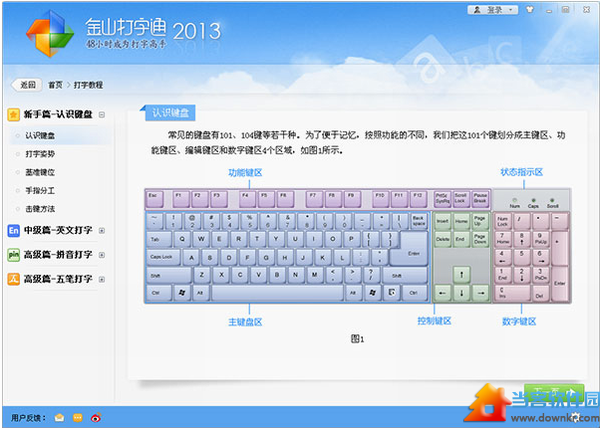
Task: Collapse the 新手篇-认识键盘 section
Action: point(102,114)
